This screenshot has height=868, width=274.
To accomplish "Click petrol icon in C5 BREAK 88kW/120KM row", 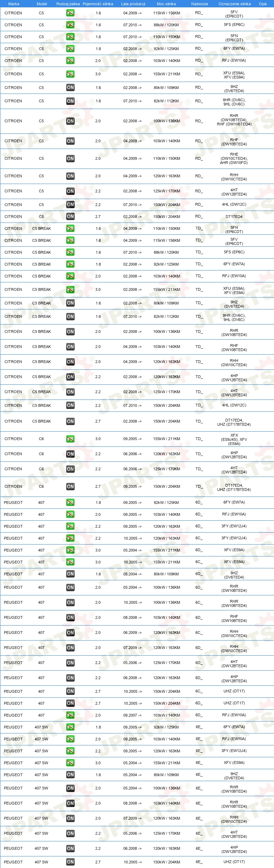I will (70, 252).
